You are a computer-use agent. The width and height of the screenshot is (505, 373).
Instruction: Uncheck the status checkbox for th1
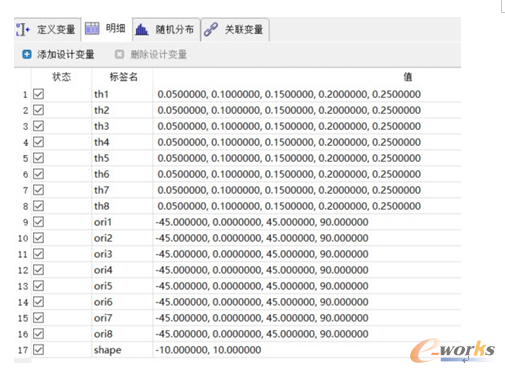click(38, 94)
